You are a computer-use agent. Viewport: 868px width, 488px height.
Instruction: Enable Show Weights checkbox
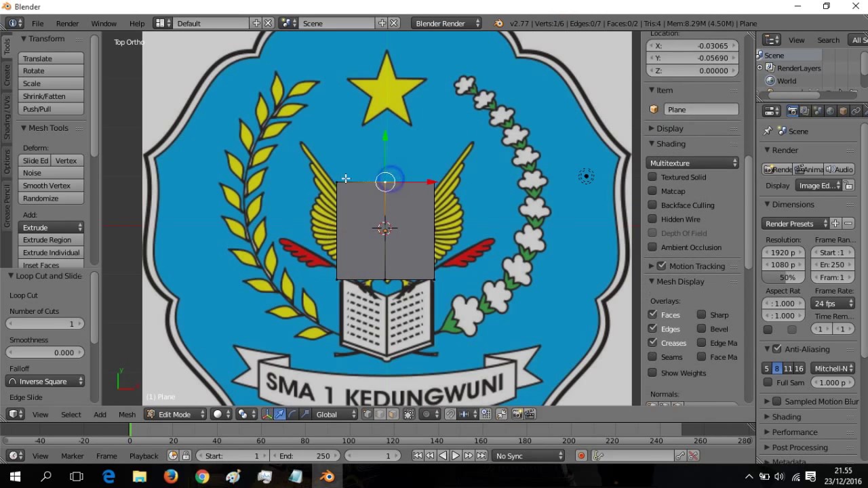tap(652, 373)
